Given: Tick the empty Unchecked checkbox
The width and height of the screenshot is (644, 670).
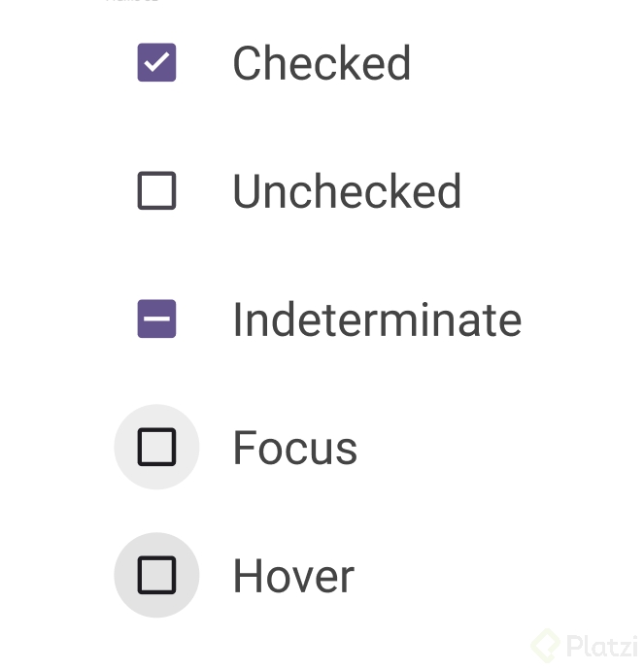Looking at the screenshot, I should coord(156,191).
